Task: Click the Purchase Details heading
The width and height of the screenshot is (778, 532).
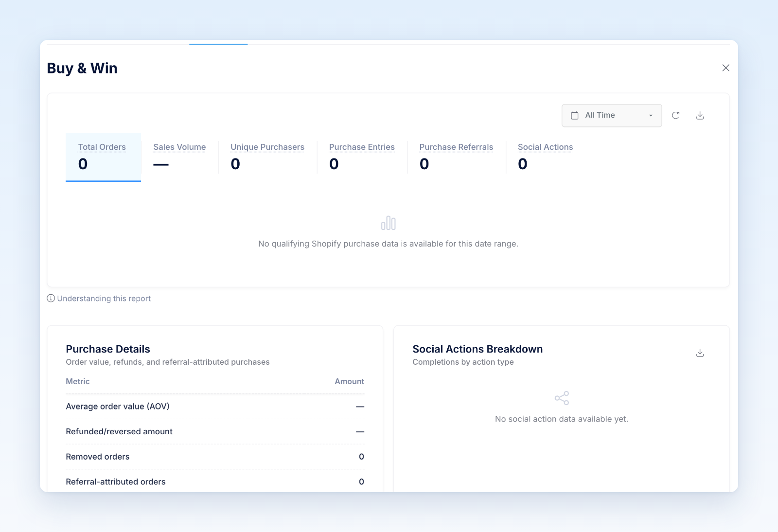Action: [108, 349]
